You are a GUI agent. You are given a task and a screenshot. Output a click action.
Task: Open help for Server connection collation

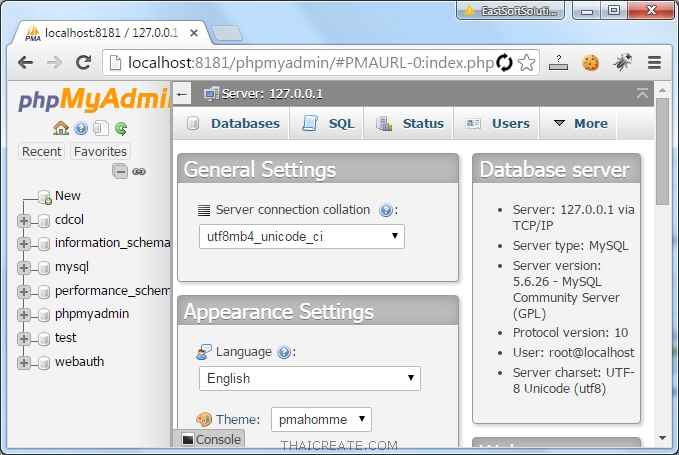[x=385, y=210]
